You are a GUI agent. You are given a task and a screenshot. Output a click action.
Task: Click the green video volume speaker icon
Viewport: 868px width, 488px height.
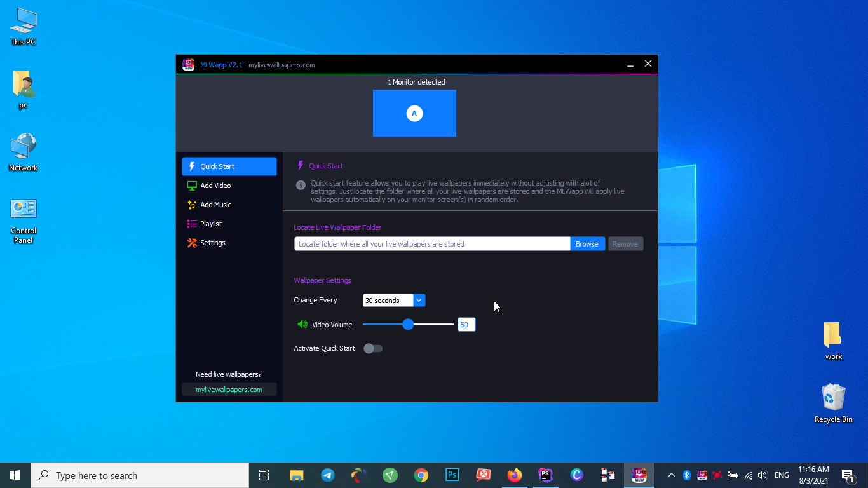coord(302,325)
